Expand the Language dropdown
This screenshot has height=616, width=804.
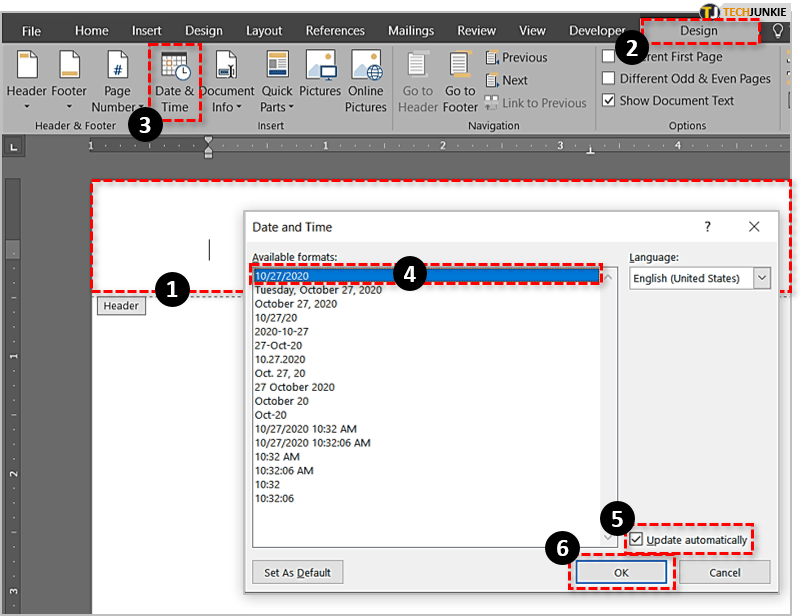[x=762, y=278]
